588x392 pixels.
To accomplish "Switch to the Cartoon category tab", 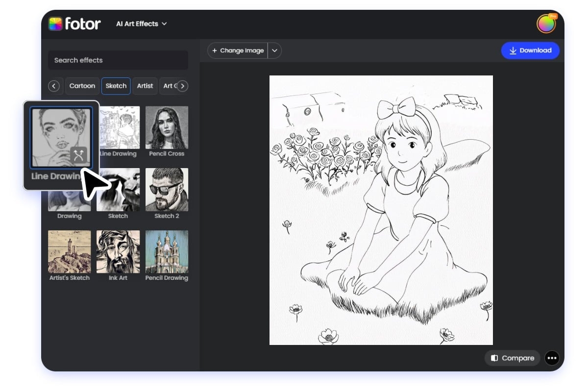I will click(x=82, y=86).
